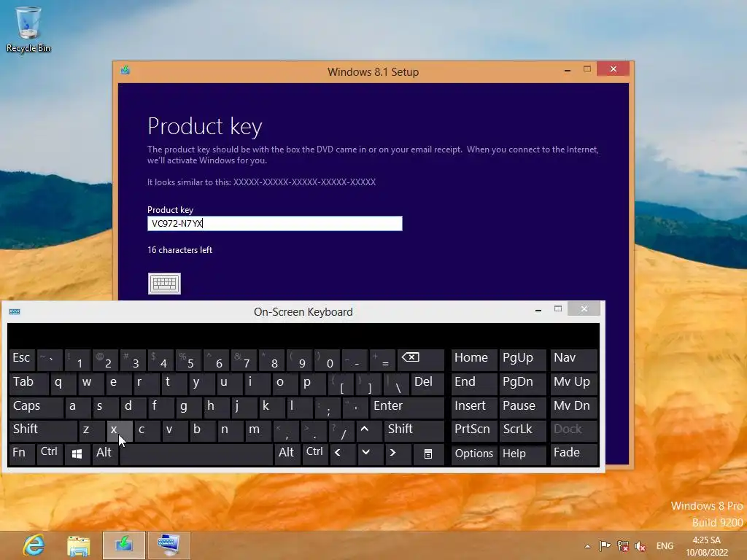Click the up arrow key on the On-Screen Keyboard
This screenshot has height=560, width=747.
click(368, 430)
